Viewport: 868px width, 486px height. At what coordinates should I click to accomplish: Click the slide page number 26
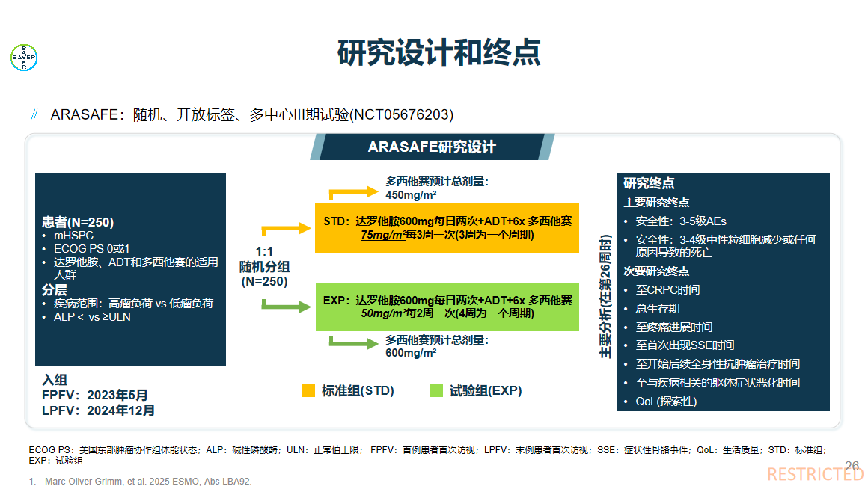[852, 466]
